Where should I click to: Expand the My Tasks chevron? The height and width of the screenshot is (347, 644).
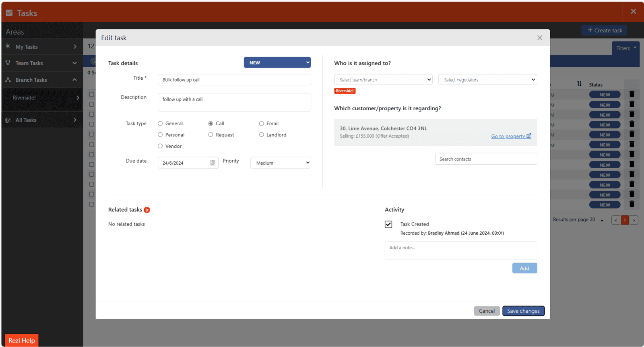pos(75,47)
